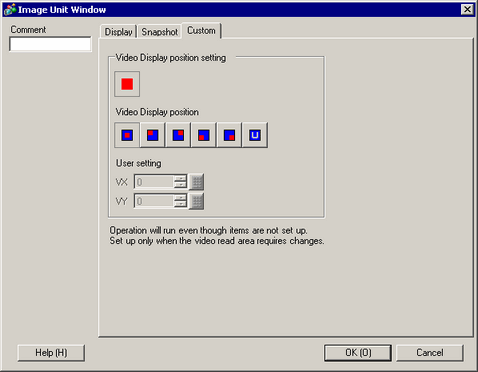Select the bottom-right video display position icon
This screenshot has width=478, height=372.
[229, 135]
